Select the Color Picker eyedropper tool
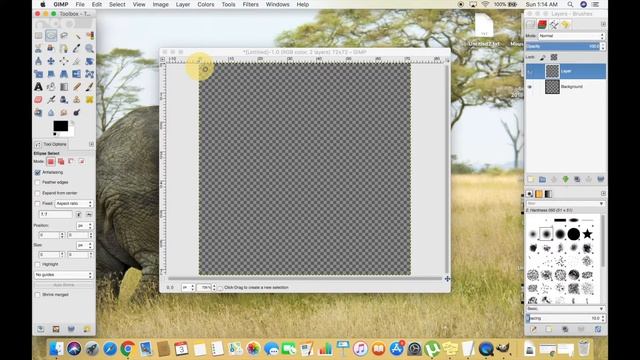The height and width of the screenshot is (360, 640). coord(77,49)
